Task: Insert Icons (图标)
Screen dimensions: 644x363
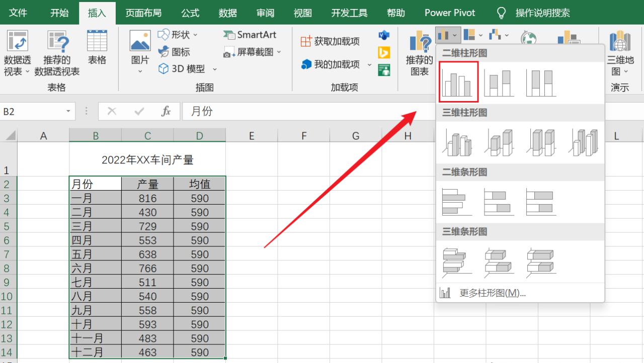Action: [x=174, y=51]
